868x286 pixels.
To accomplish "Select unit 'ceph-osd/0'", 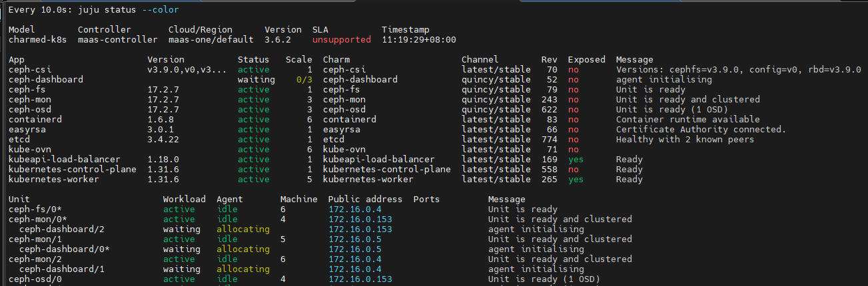I will (35, 279).
